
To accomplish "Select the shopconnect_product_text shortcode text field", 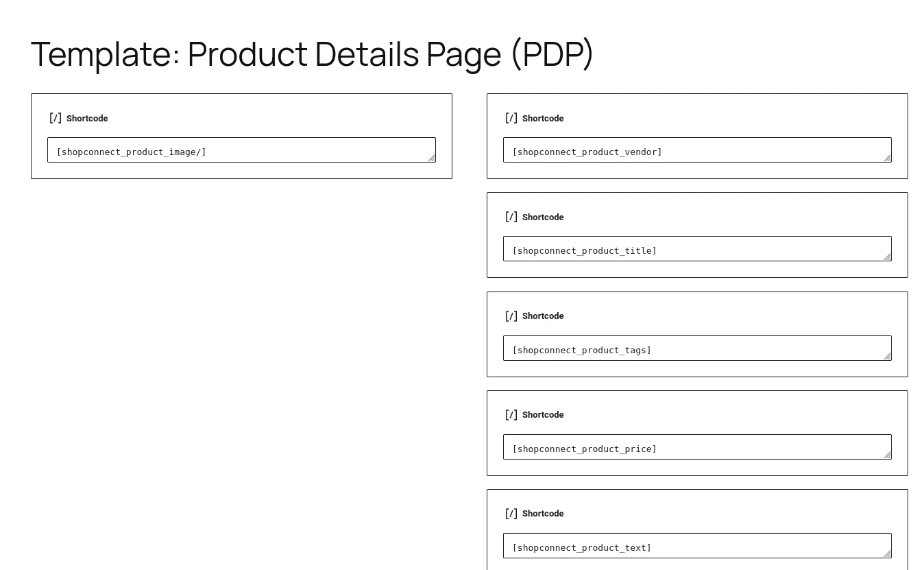I will (x=697, y=545).
